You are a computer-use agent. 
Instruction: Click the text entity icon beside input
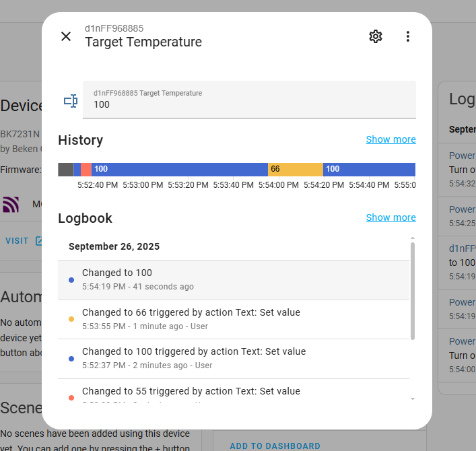click(x=71, y=101)
